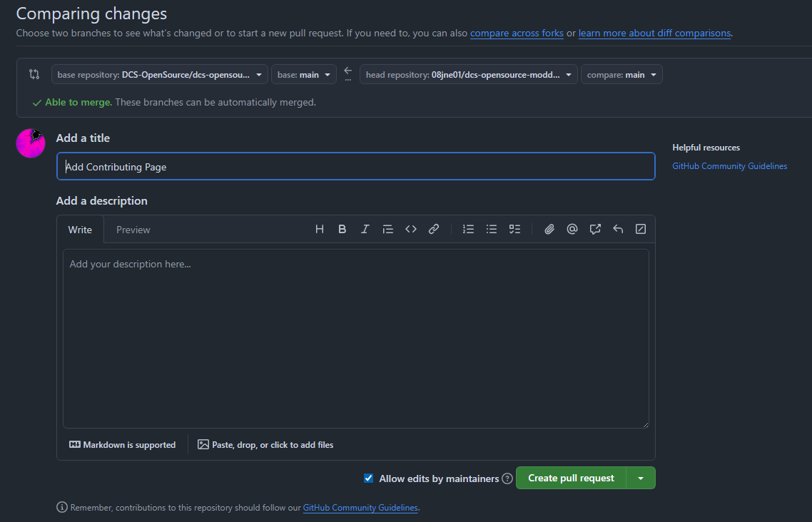812x522 pixels.
Task: Insert a numbered list
Action: coord(468,229)
